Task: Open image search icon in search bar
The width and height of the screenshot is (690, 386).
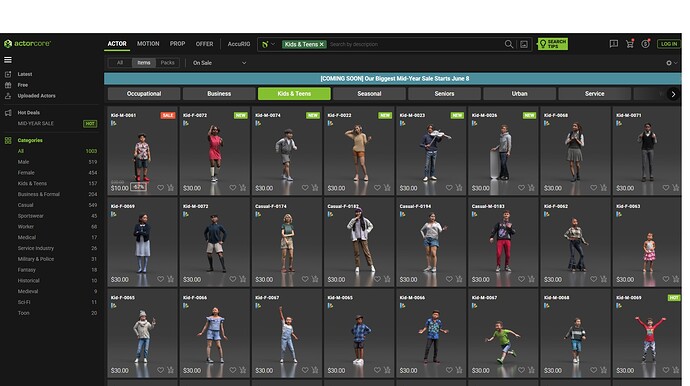Action: 524,44
